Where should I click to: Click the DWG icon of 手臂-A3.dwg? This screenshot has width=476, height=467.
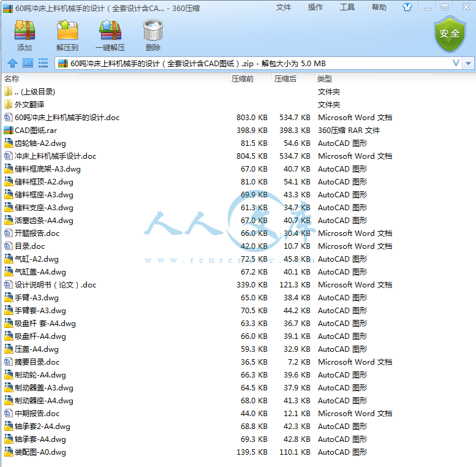pos(9,298)
